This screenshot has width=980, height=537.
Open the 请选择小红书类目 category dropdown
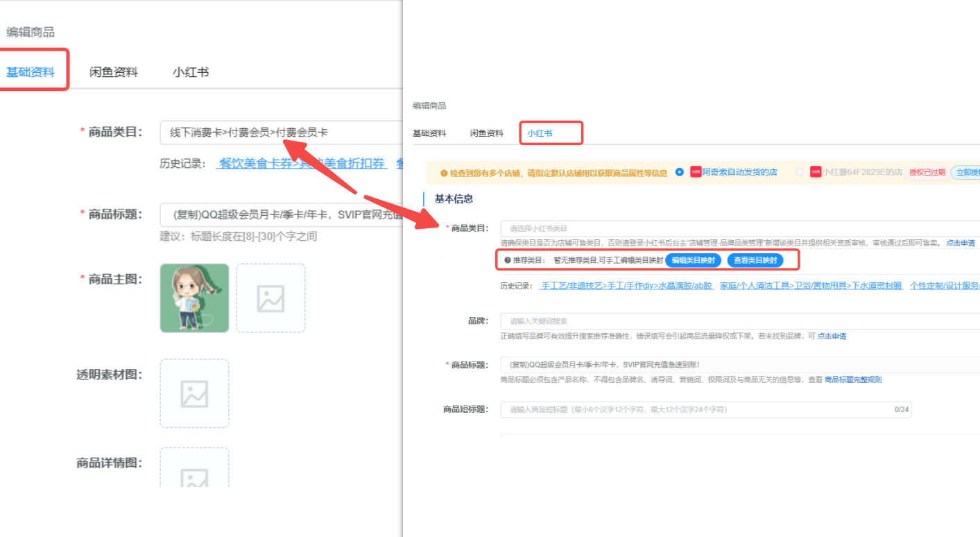click(x=740, y=228)
